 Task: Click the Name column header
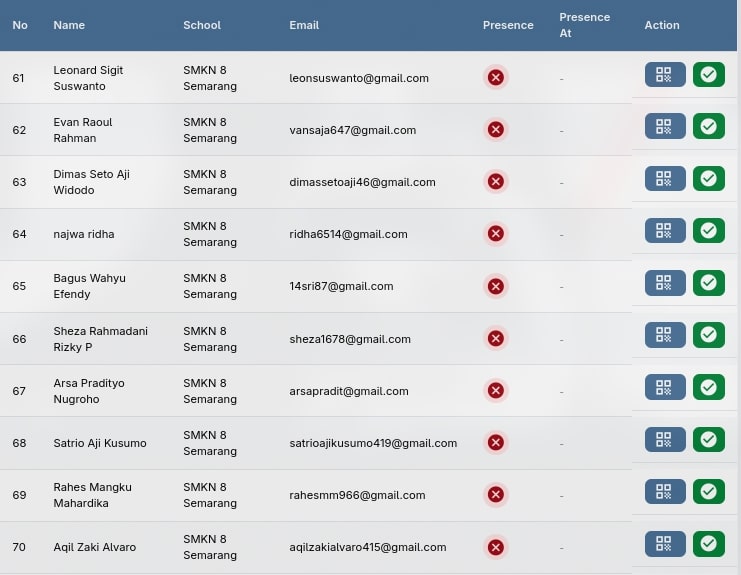pos(69,25)
